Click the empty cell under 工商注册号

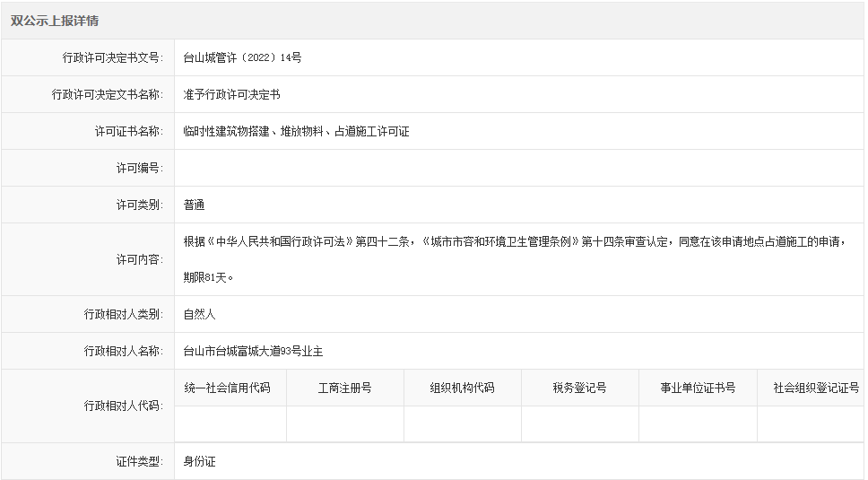344,423
